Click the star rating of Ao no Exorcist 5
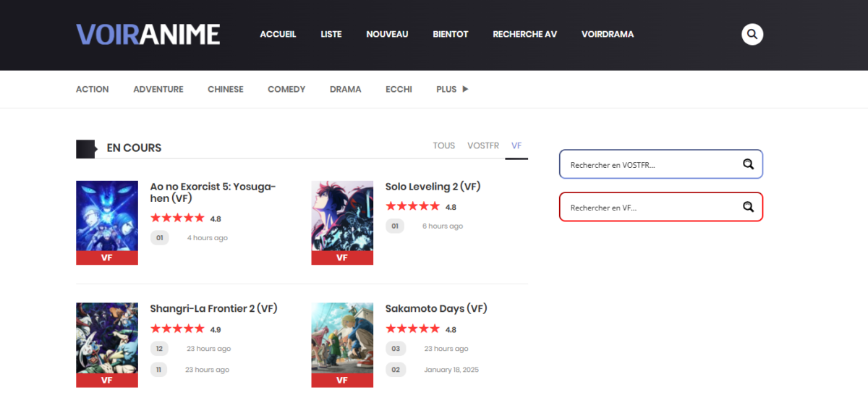The height and width of the screenshot is (403, 868). point(177,218)
